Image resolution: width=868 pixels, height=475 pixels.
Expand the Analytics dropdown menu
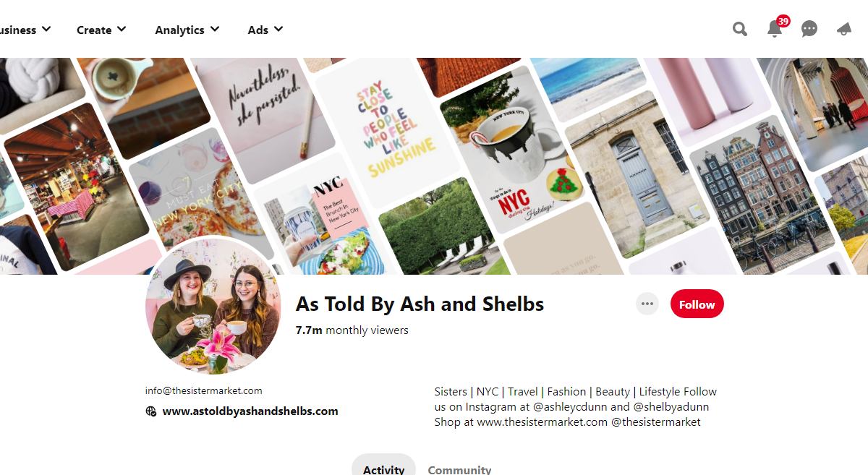click(x=187, y=30)
